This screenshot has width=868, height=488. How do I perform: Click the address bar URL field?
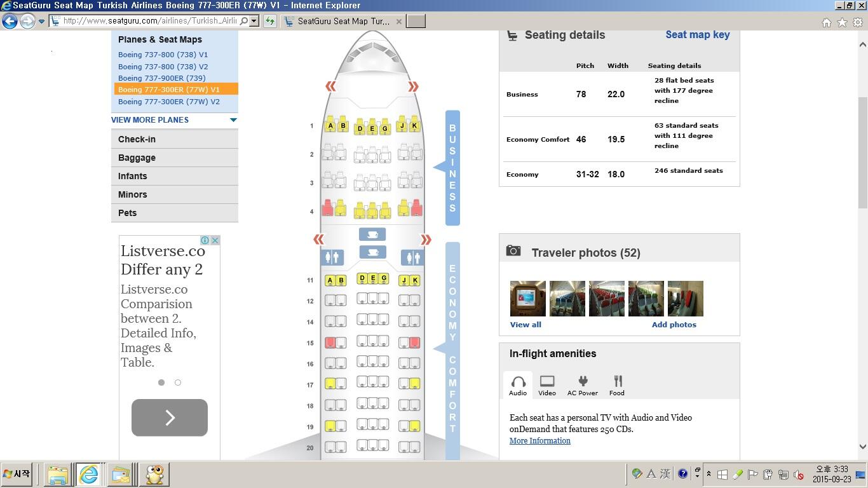tap(149, 21)
